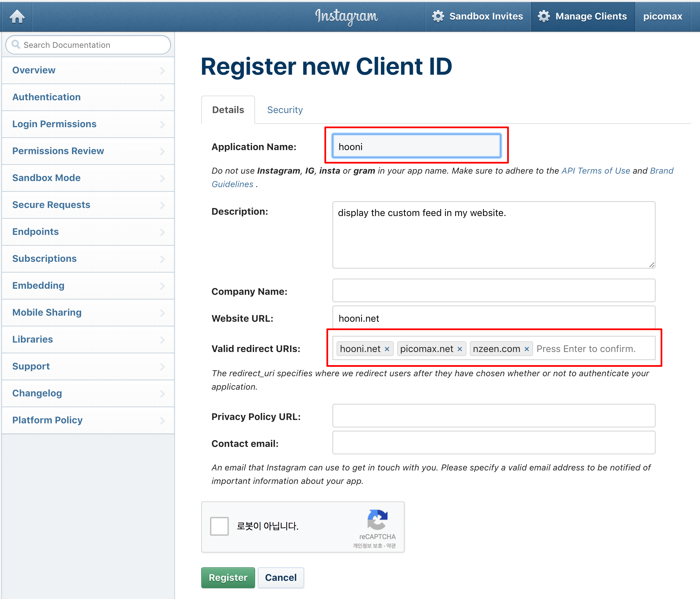Expand Secure Requests with its chevron
The width and height of the screenshot is (700, 599).
tap(162, 205)
